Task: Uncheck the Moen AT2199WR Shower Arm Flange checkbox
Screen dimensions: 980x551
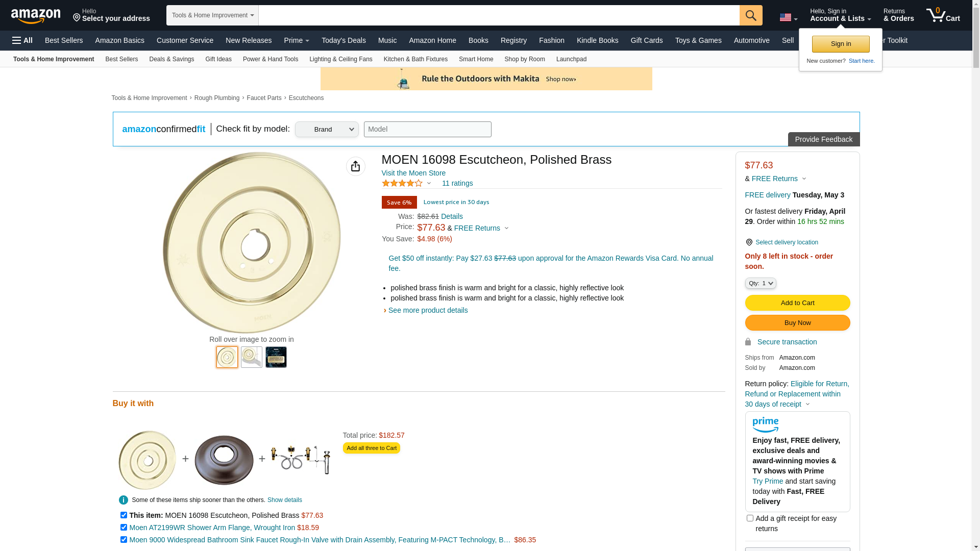Action: (x=124, y=528)
